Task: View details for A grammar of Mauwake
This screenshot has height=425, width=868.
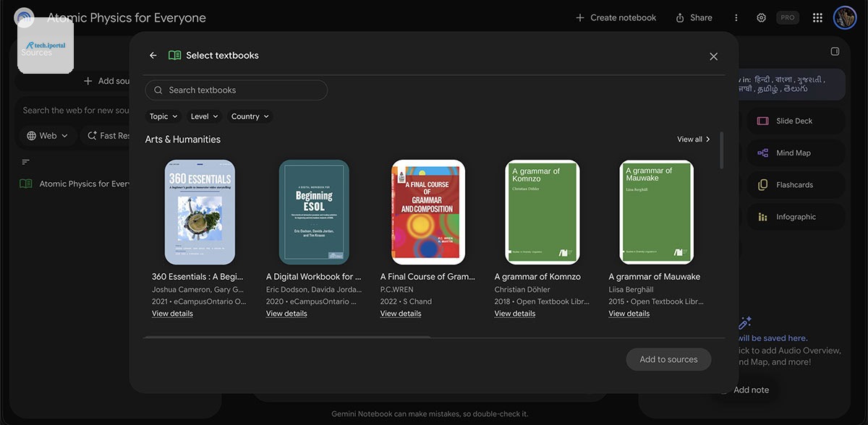Action: (x=629, y=314)
